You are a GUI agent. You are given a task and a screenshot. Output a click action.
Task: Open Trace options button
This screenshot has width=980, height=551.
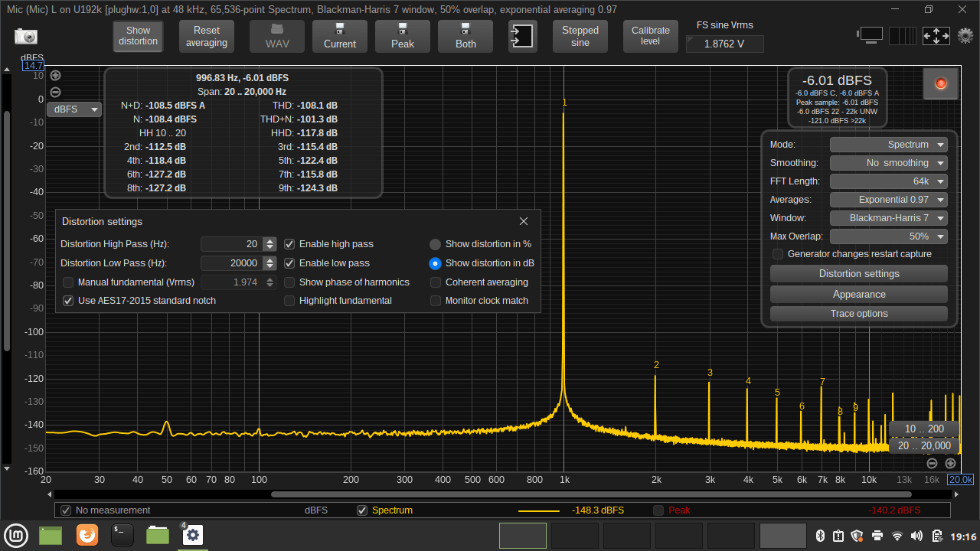coord(859,314)
